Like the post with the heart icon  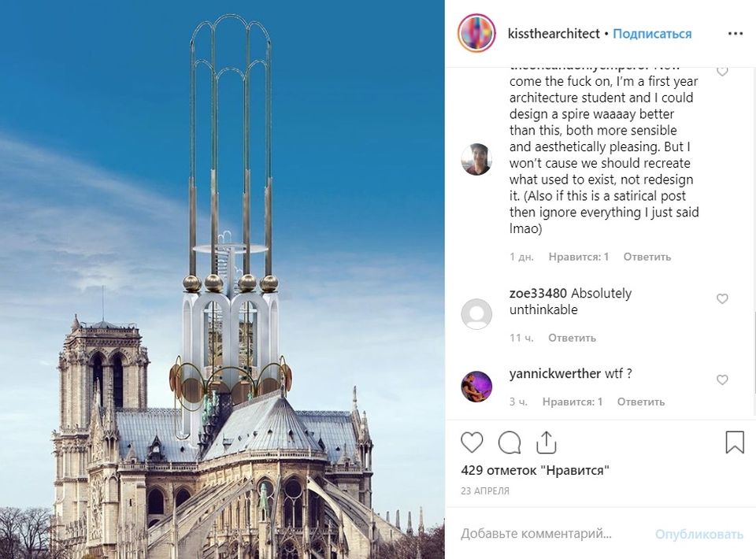[x=472, y=442]
